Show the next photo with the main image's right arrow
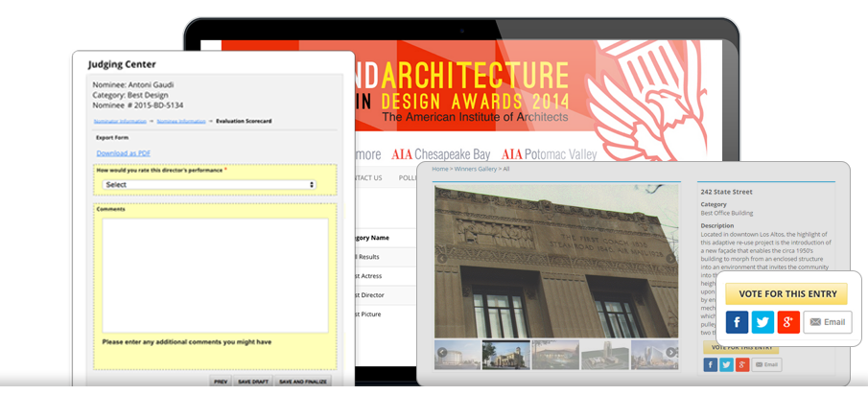The height and width of the screenshot is (418, 868). click(x=670, y=259)
